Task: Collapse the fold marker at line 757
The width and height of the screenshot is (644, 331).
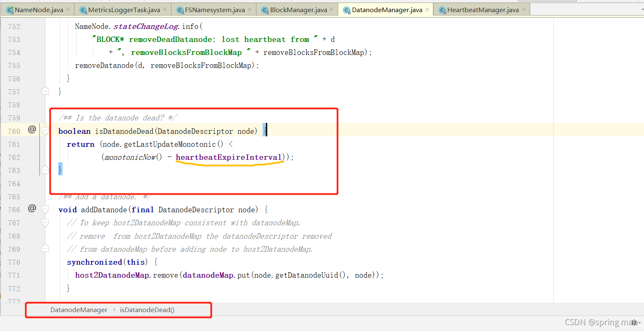Action: [x=45, y=91]
